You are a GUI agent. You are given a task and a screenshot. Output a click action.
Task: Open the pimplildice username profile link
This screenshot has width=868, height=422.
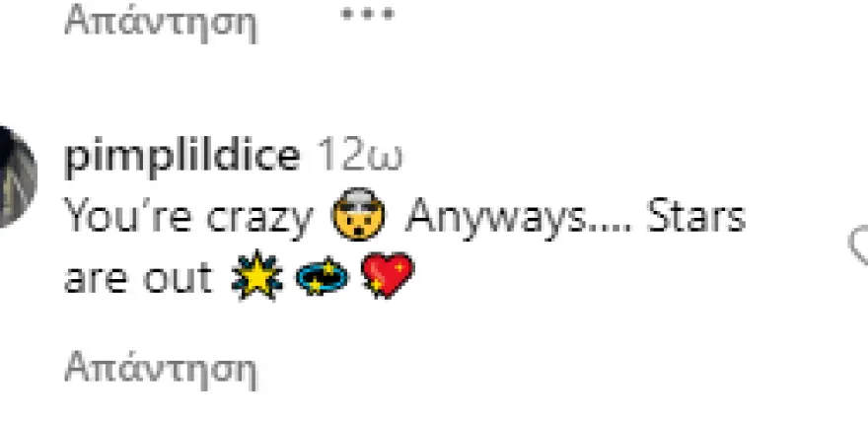(182, 157)
